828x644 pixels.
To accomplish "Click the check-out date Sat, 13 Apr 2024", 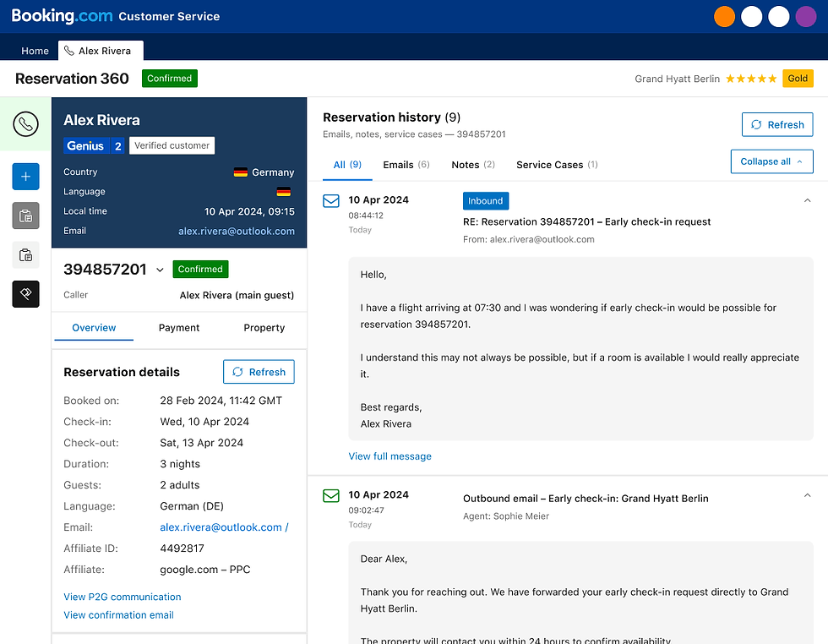I will click(x=202, y=443).
